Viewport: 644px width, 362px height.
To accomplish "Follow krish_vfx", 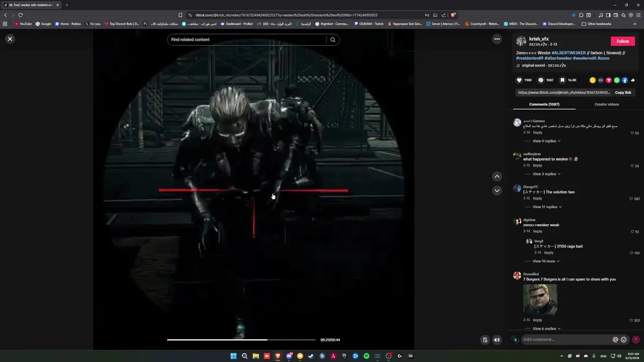I will [x=623, y=41].
